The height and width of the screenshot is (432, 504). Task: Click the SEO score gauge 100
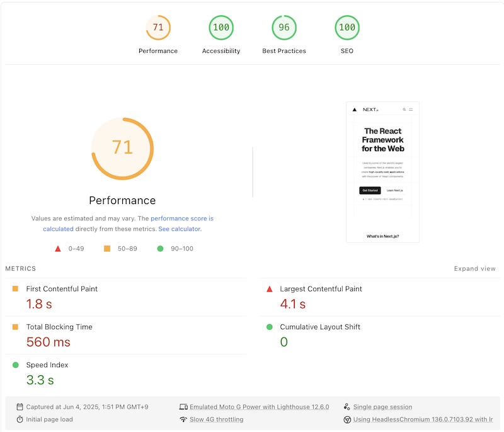pyautogui.click(x=347, y=28)
